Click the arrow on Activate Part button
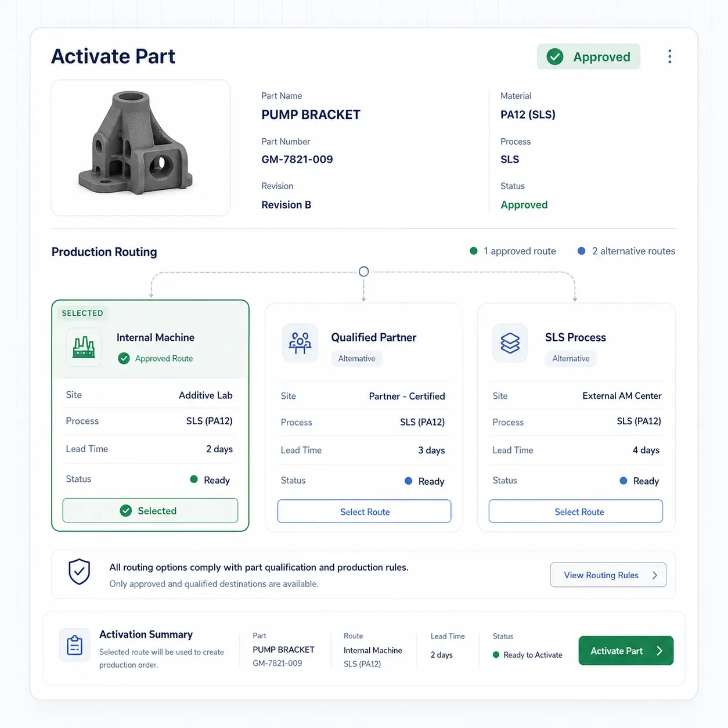728x728 pixels. [659, 651]
